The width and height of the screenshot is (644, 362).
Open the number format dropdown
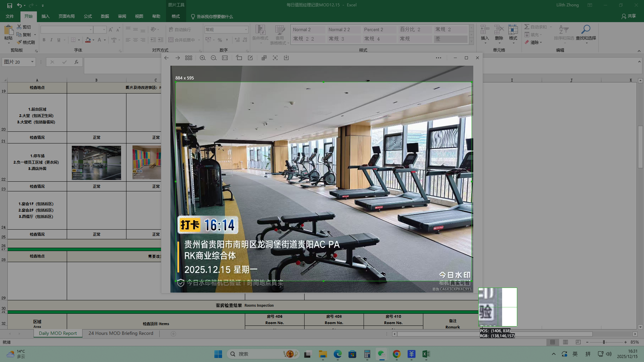tap(246, 30)
